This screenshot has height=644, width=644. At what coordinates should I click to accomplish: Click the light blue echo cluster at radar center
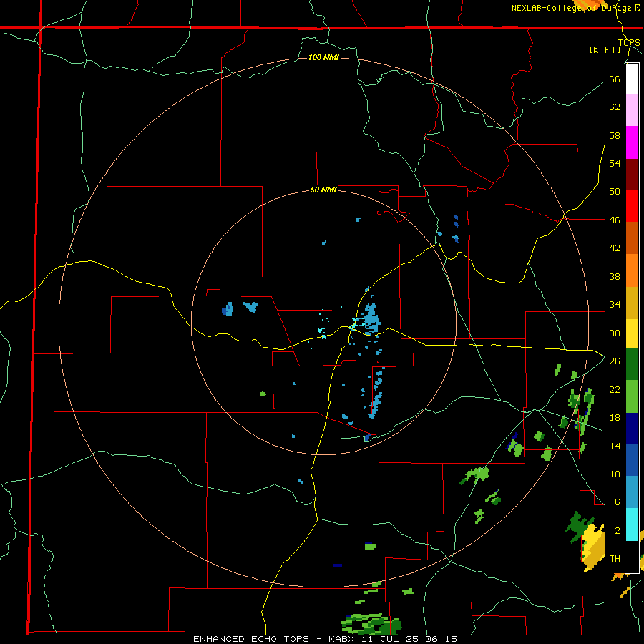pyautogui.click(x=371, y=320)
